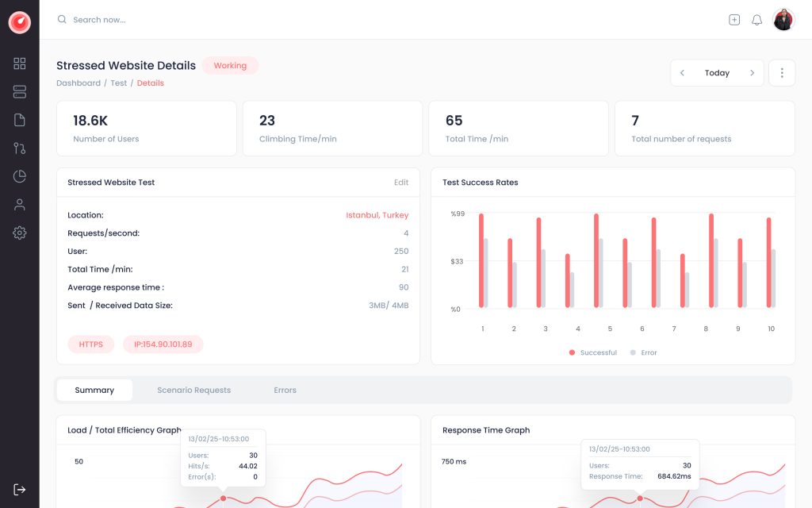This screenshot has width=812, height=508.
Task: Open the dashboard grid icon in sidebar
Action: click(20, 63)
